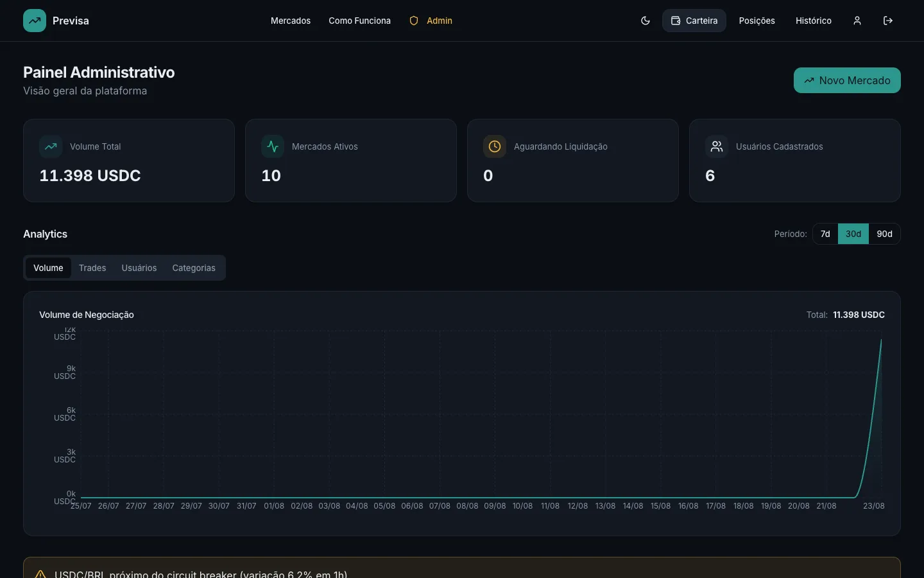Viewport: 924px width, 578px height.
Task: Open the Carteira wallet button
Action: tap(694, 21)
